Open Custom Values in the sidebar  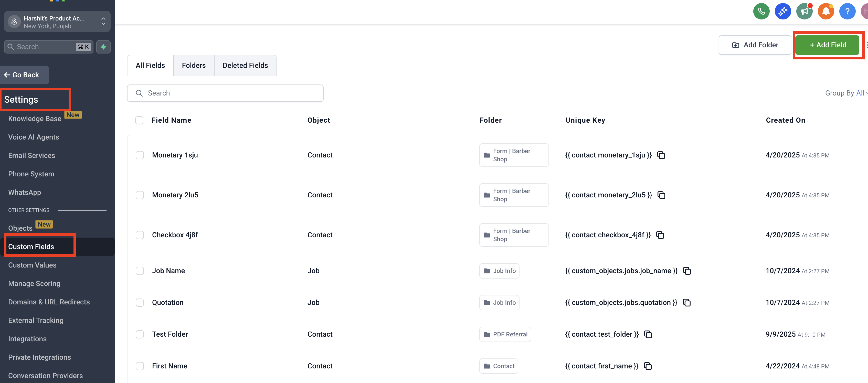point(32,265)
